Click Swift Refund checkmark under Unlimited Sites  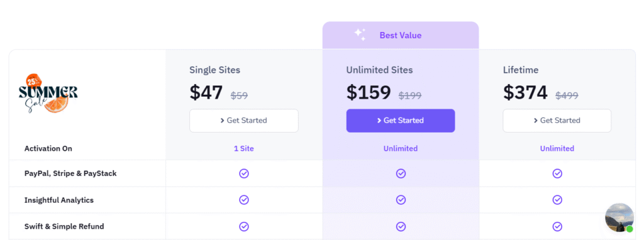coord(401,226)
